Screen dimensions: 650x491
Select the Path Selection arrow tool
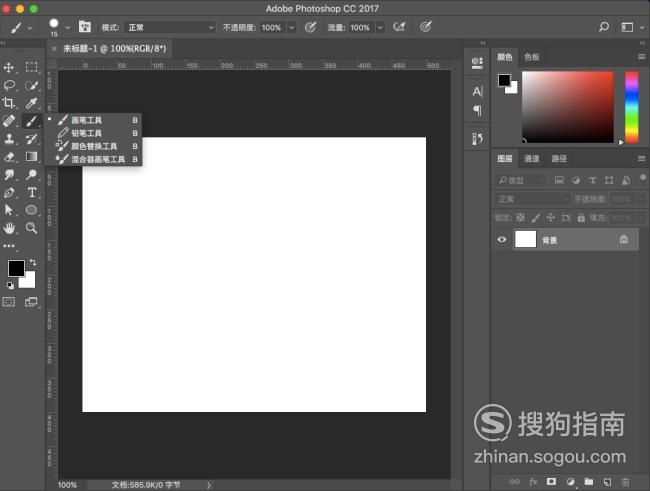pos(9,210)
